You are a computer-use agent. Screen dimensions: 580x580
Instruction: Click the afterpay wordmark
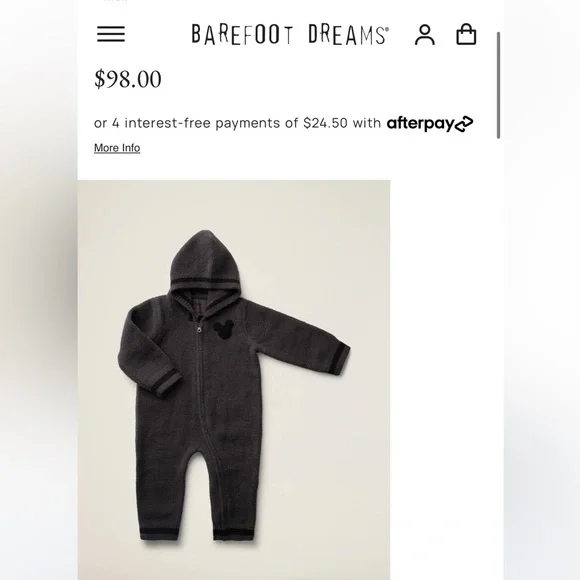[420, 124]
